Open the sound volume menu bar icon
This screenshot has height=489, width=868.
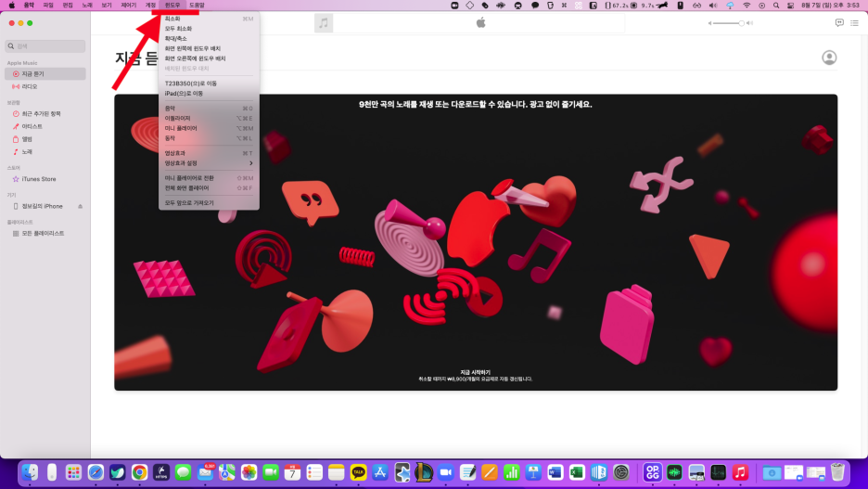pos(713,5)
